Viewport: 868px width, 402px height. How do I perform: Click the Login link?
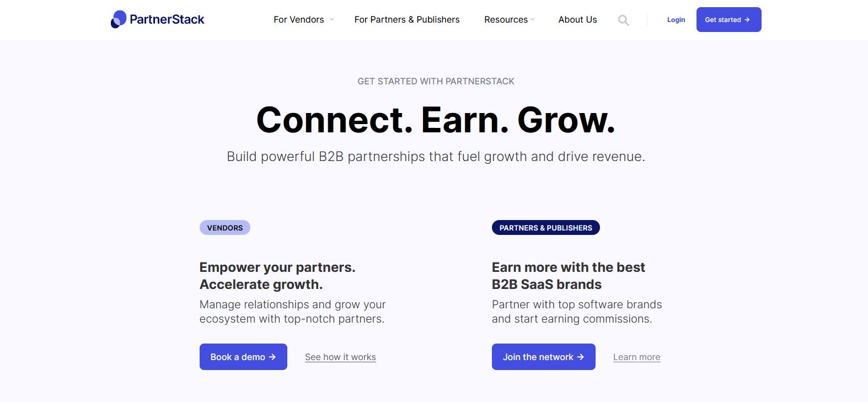coord(676,20)
